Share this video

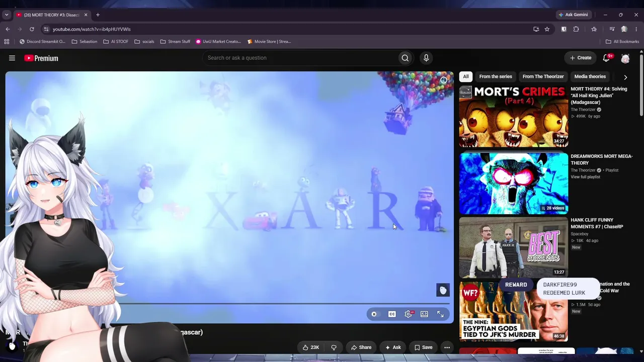(x=361, y=347)
